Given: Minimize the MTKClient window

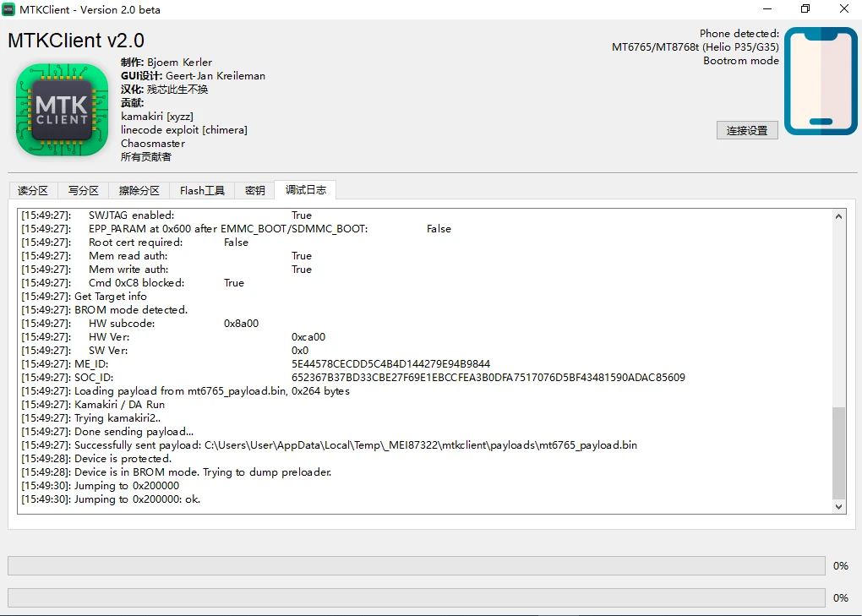Looking at the screenshot, I should pos(767,8).
